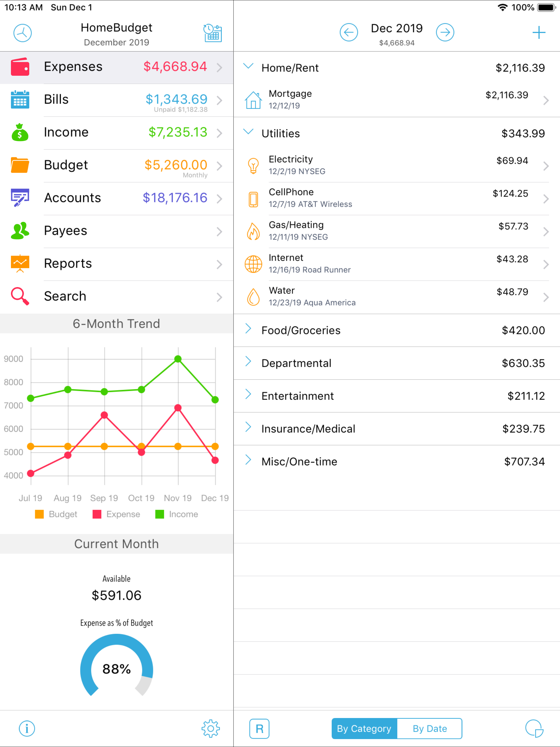560x747 pixels.
Task: Tap the clock icon in top left
Action: (x=22, y=33)
